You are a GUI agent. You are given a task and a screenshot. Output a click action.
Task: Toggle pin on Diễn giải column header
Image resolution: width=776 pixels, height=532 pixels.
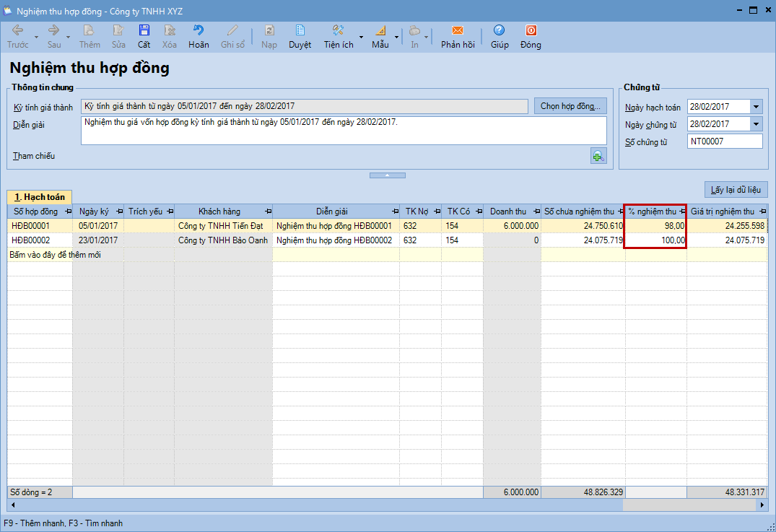tap(395, 212)
